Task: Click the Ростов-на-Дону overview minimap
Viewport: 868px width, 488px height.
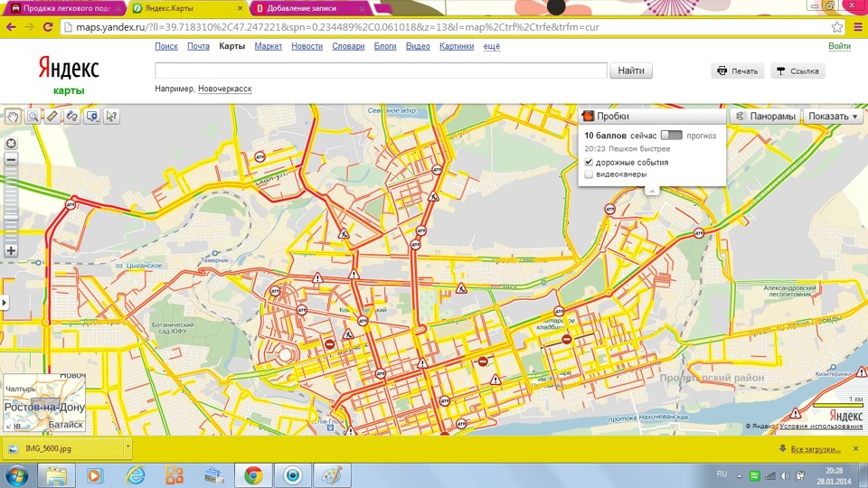Action: coord(44,404)
